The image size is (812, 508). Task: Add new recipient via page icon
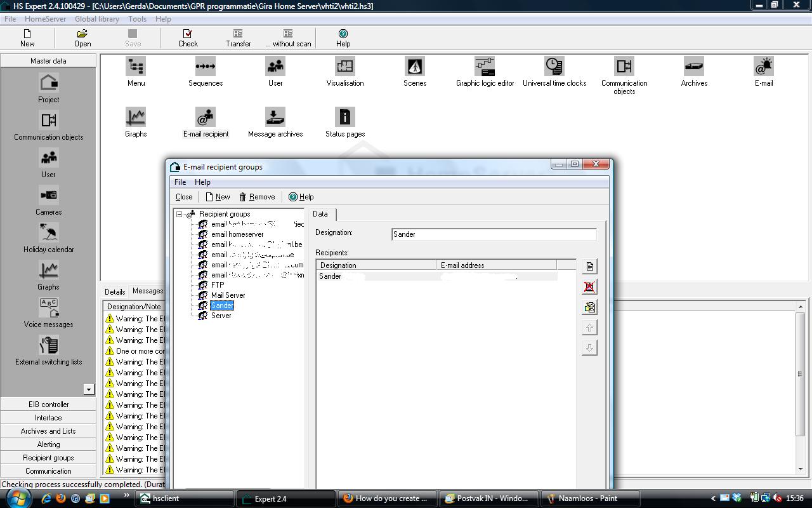[589, 267]
